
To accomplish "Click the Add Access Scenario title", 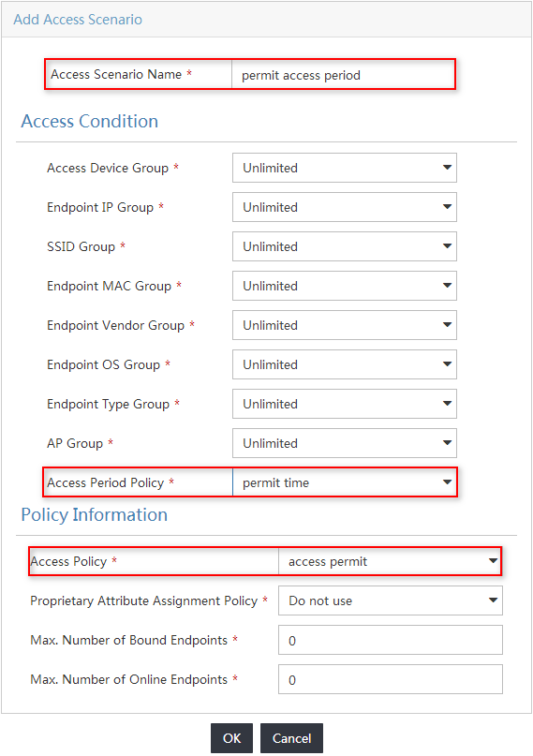I will (78, 20).
